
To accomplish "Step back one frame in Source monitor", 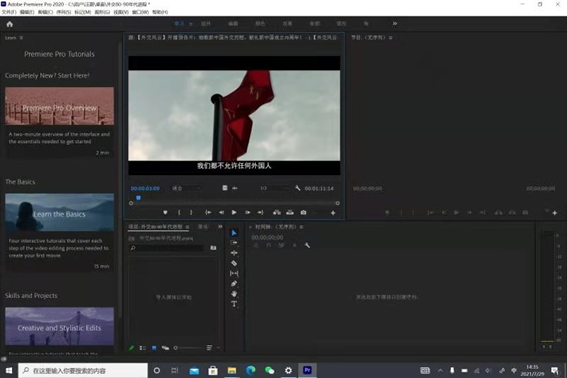I will click(221, 213).
